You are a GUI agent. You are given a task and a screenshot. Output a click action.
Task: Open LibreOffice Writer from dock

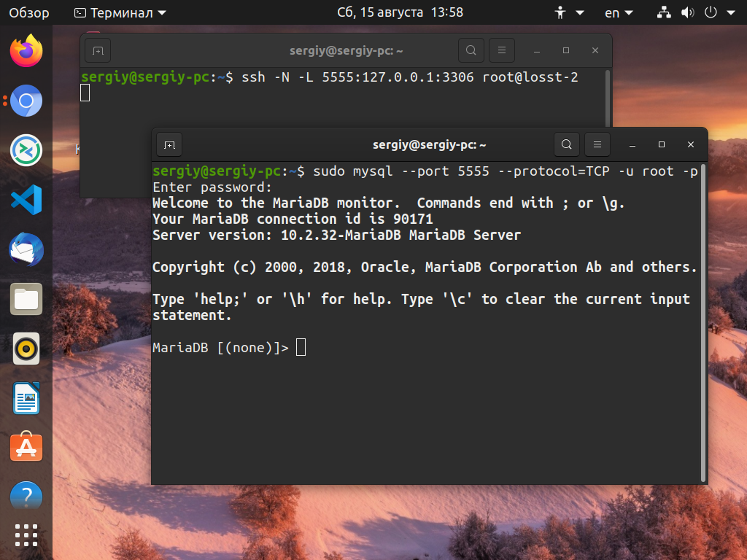[26, 398]
